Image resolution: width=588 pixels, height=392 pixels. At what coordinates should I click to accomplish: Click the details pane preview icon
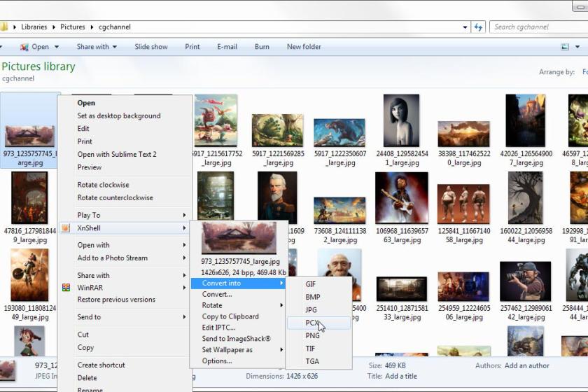point(7,370)
